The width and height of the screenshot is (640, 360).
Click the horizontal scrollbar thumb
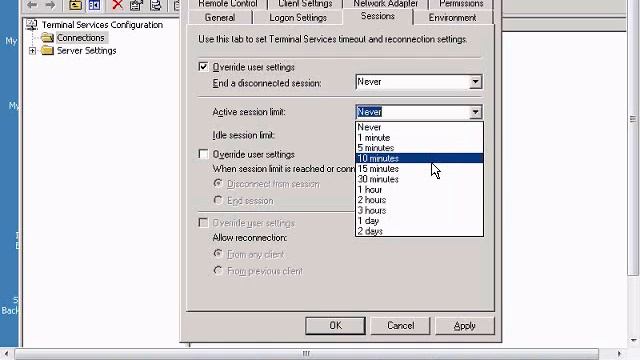point(307,353)
